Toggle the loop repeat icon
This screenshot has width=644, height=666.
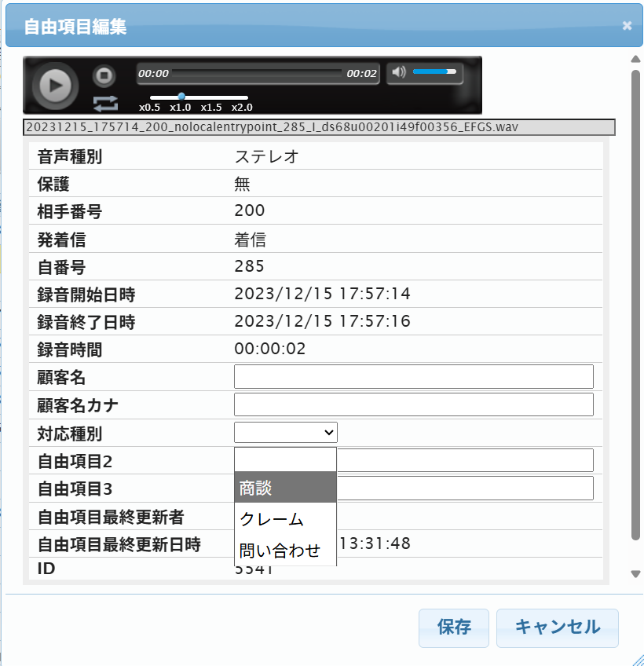click(x=104, y=103)
